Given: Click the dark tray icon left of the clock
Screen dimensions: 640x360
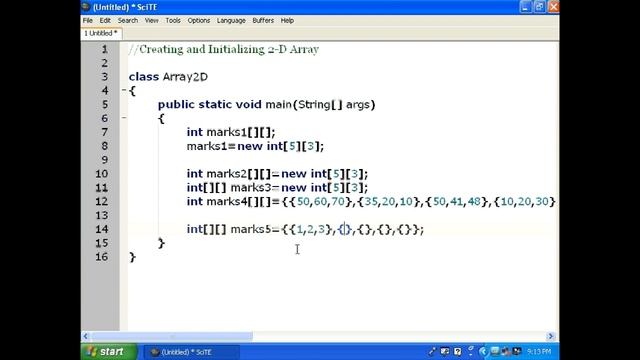Looking at the screenshot, I should [x=517, y=351].
